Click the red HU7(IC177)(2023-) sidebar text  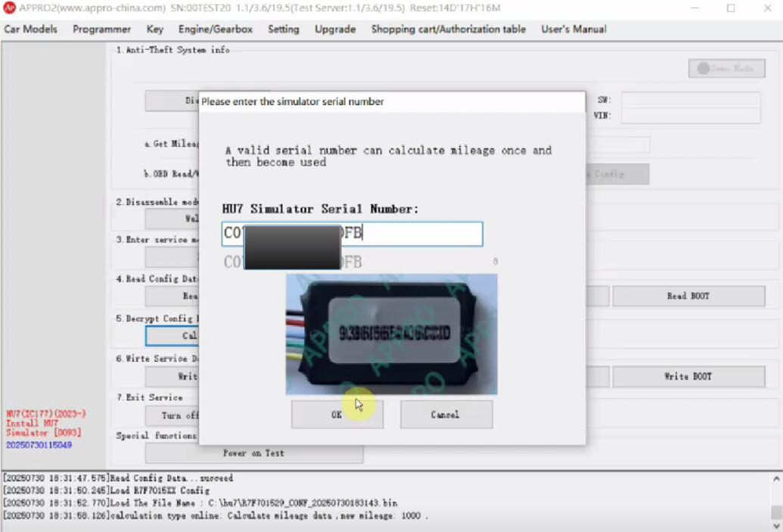46,414
